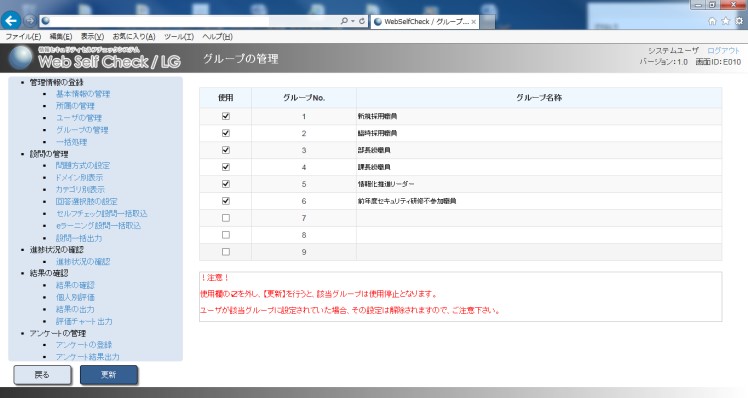Open the 基本情報の管理 link
Screen dimensions: 748x398
(83, 94)
